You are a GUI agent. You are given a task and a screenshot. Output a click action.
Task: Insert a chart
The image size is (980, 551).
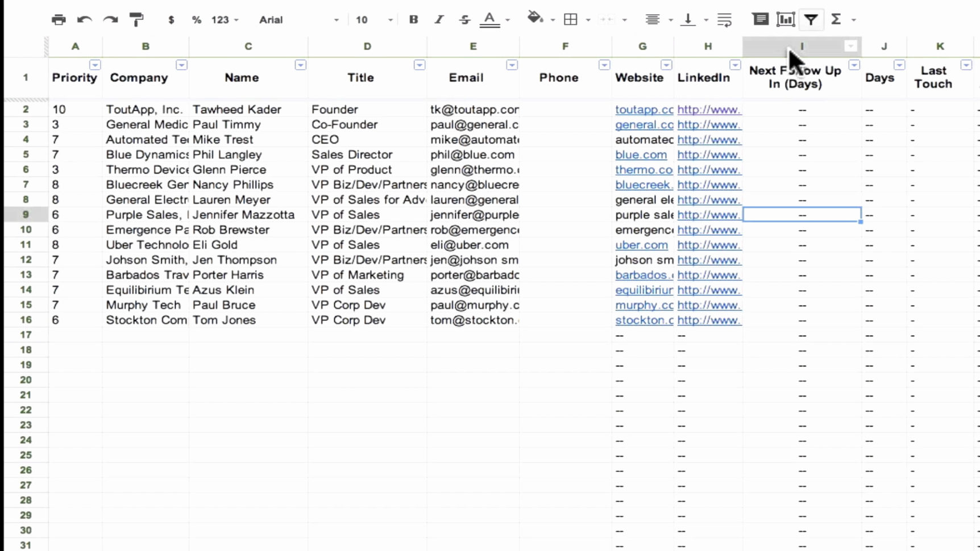(785, 19)
